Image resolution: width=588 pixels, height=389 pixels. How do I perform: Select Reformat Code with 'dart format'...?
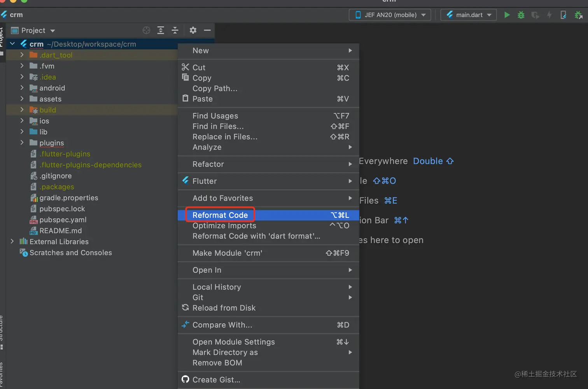268,236
